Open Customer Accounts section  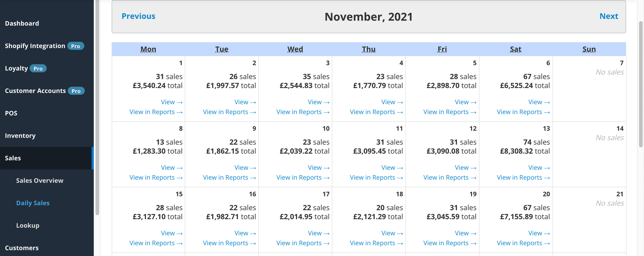35,91
